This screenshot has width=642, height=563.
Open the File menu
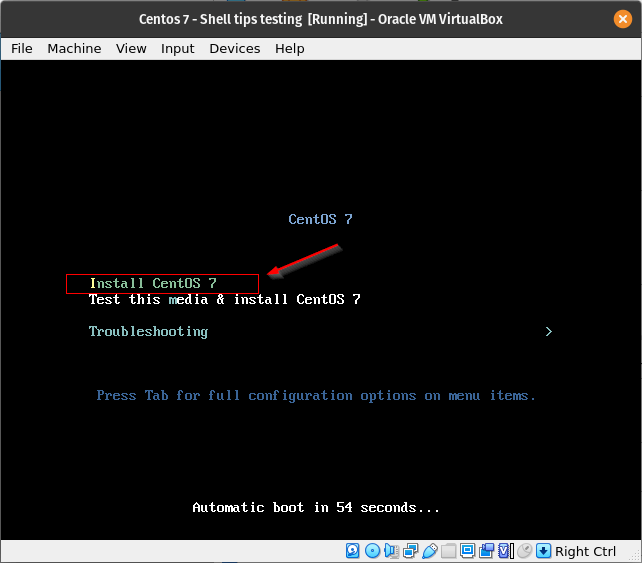22,49
